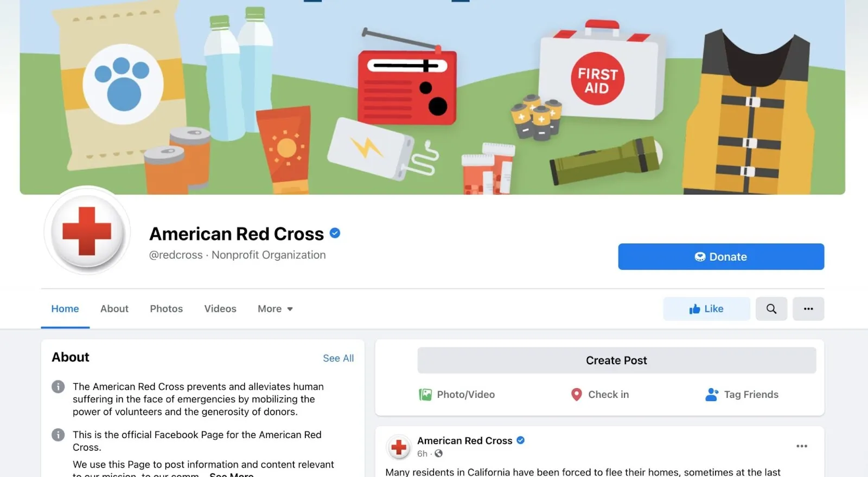Open the Red Cross profile picture

pos(87,231)
